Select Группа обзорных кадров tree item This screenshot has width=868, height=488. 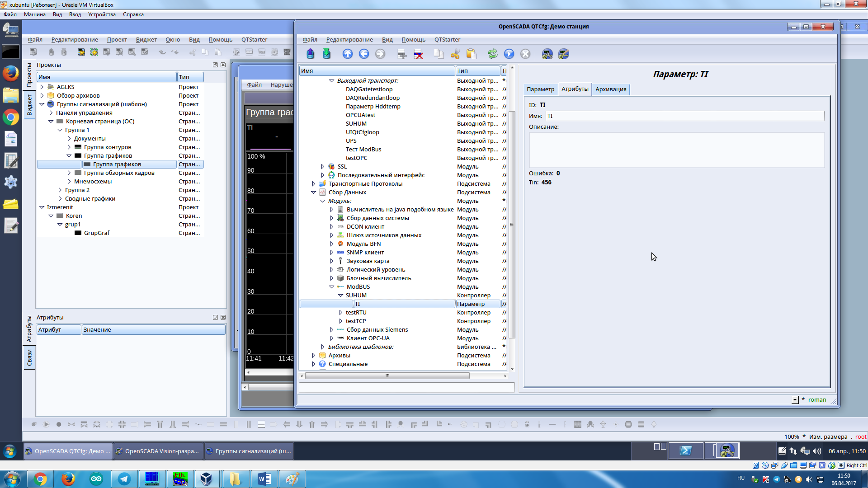coord(119,173)
